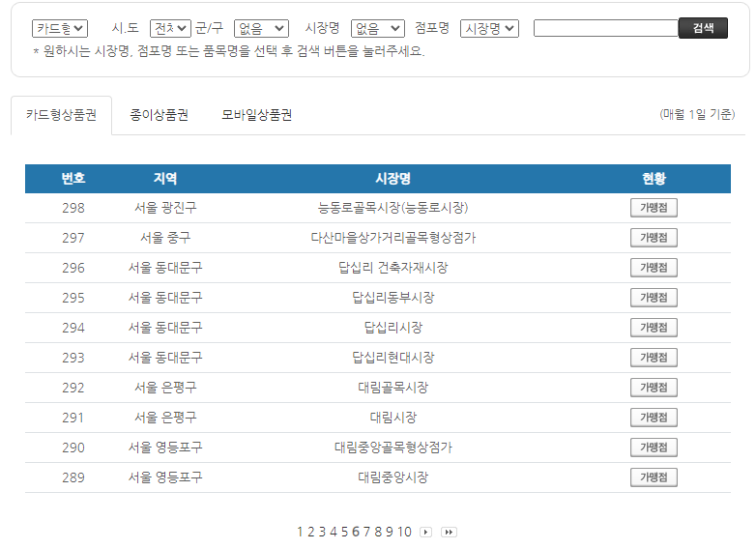The image size is (756, 549).
Task: Open the card type dropdown
Action: pyautogui.click(x=60, y=28)
